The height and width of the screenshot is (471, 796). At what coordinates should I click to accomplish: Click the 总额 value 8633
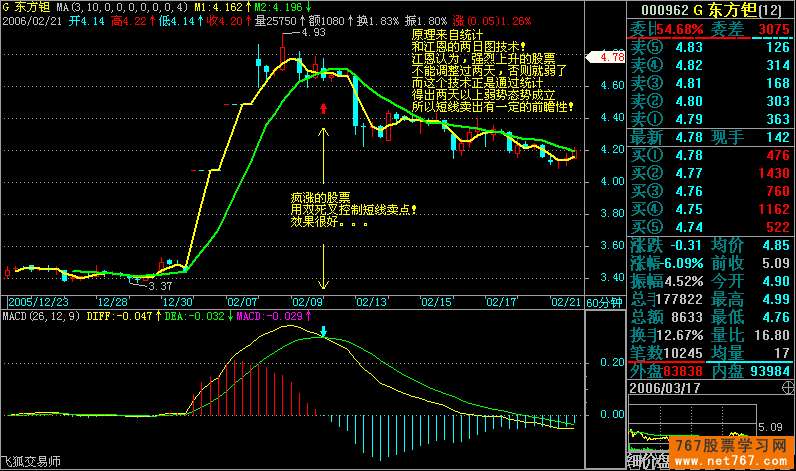click(687, 317)
